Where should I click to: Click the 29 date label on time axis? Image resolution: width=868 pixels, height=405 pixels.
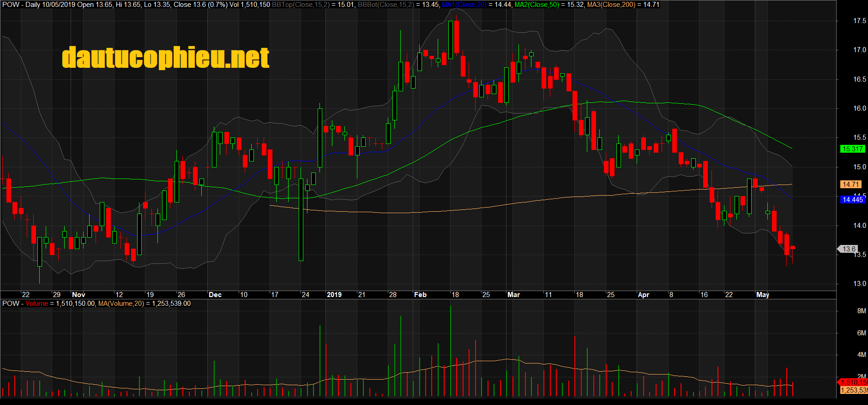[x=56, y=295]
